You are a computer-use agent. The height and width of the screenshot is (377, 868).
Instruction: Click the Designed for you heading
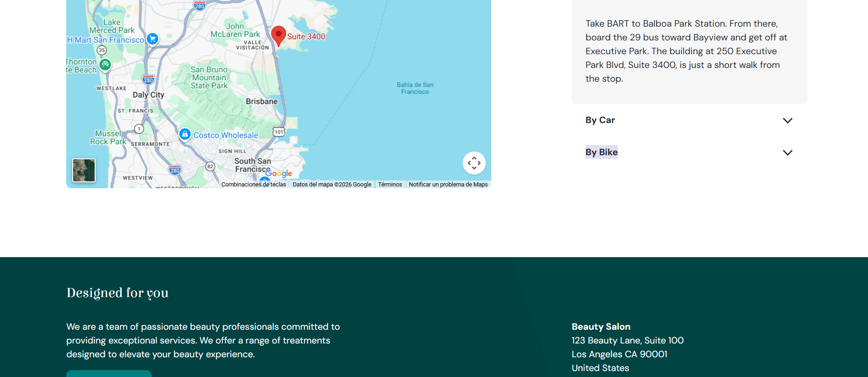coord(118,293)
